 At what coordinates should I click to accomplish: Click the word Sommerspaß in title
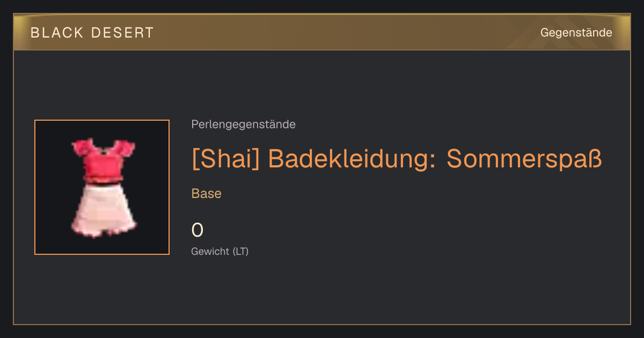[x=524, y=159]
